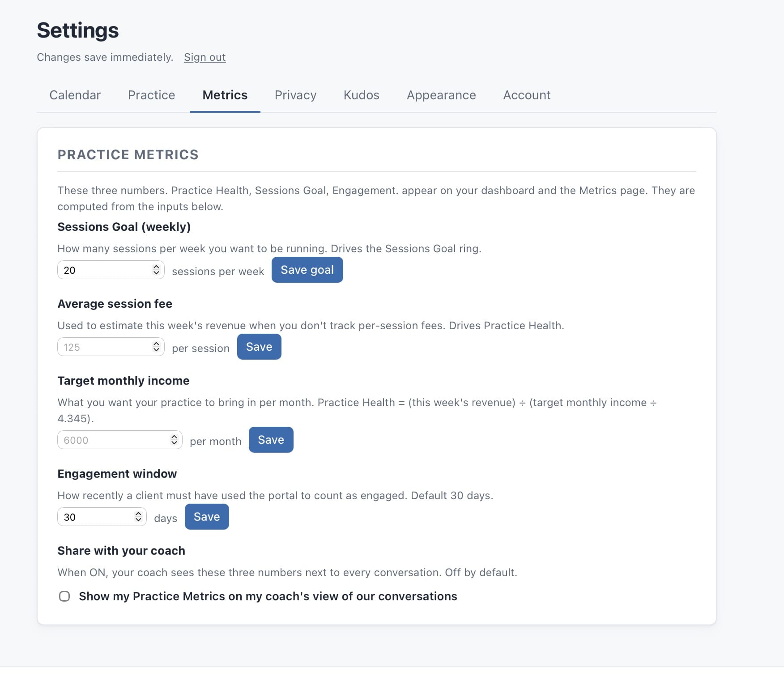Screen dimensions: 784x679
Task: Save the average session fee
Action: 259,347
